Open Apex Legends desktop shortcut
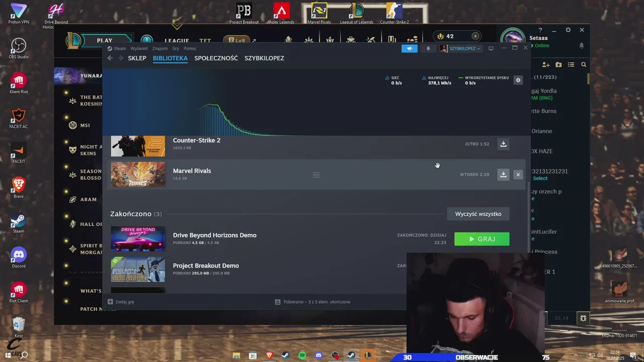The image size is (644, 362). (281, 14)
